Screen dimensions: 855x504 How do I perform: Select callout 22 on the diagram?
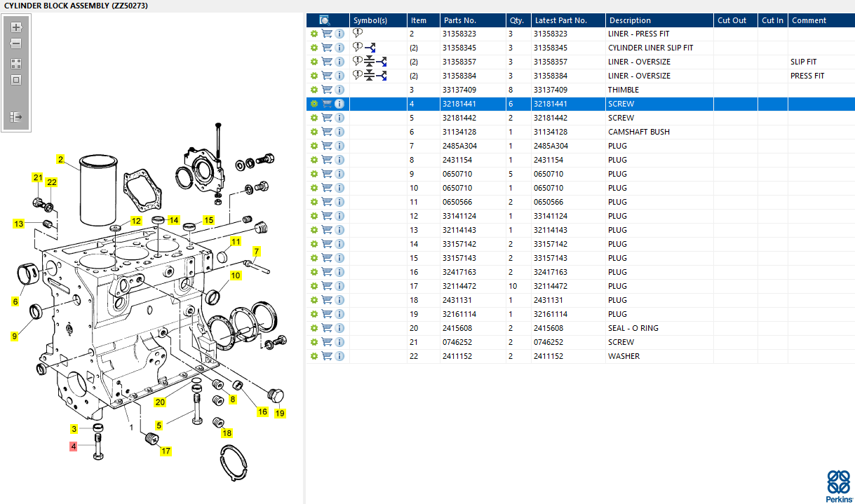point(52,183)
